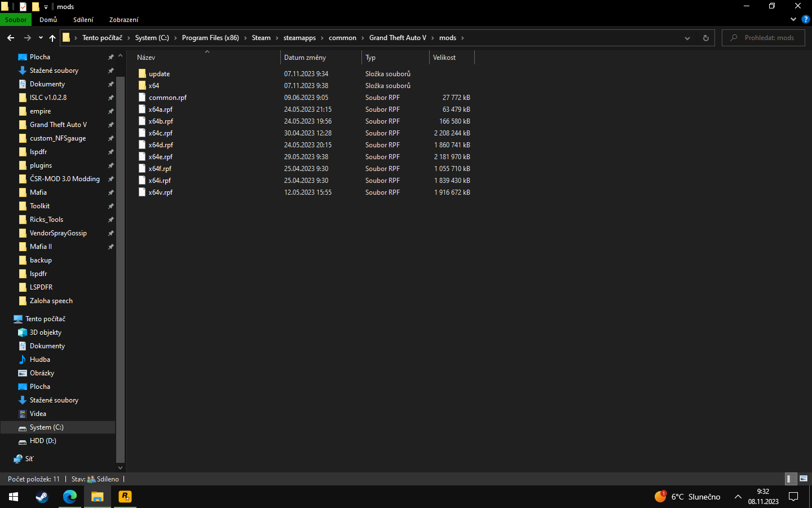812x508 pixels.
Task: Go back with the Back arrow
Action: coord(11,38)
